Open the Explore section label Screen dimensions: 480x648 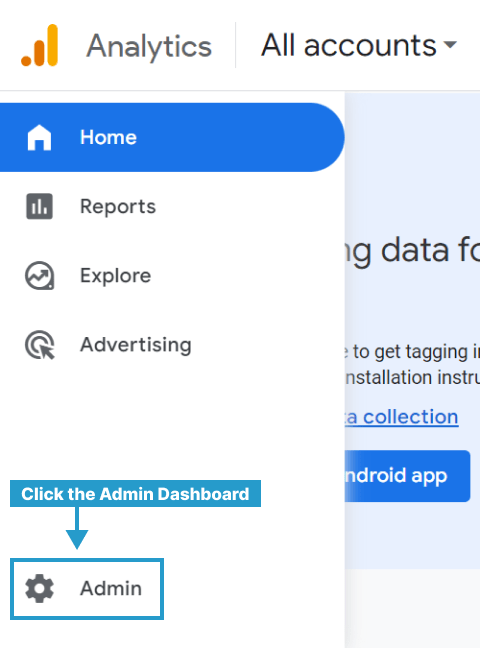pos(116,276)
